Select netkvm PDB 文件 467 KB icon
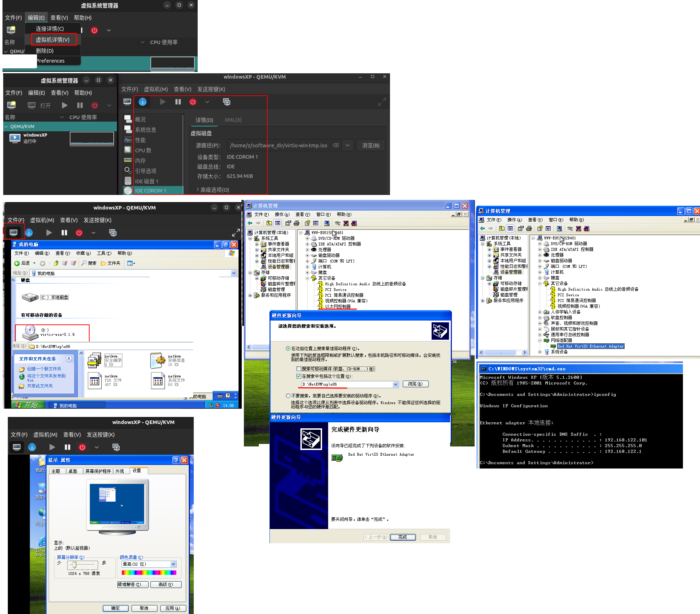 [95, 381]
